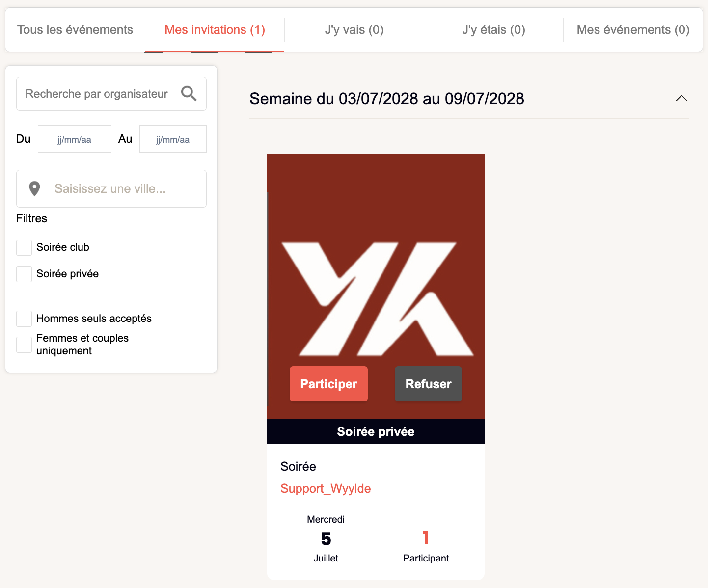Check Hommes seuls acceptés option

pyautogui.click(x=24, y=319)
